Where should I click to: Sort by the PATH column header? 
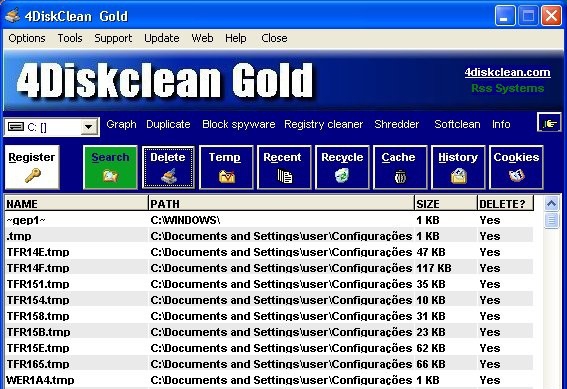point(281,204)
